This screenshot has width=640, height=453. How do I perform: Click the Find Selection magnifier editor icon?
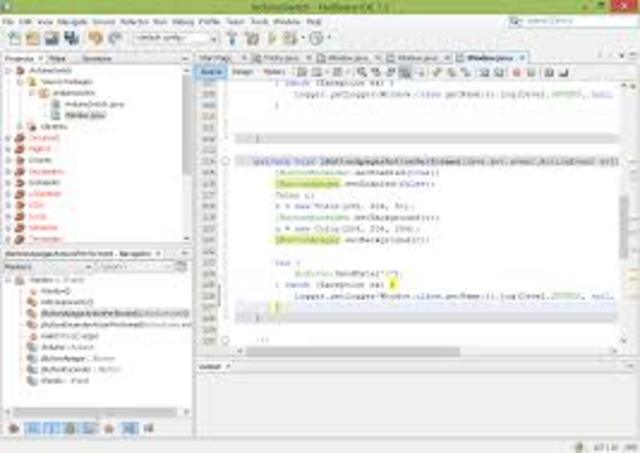[362, 73]
